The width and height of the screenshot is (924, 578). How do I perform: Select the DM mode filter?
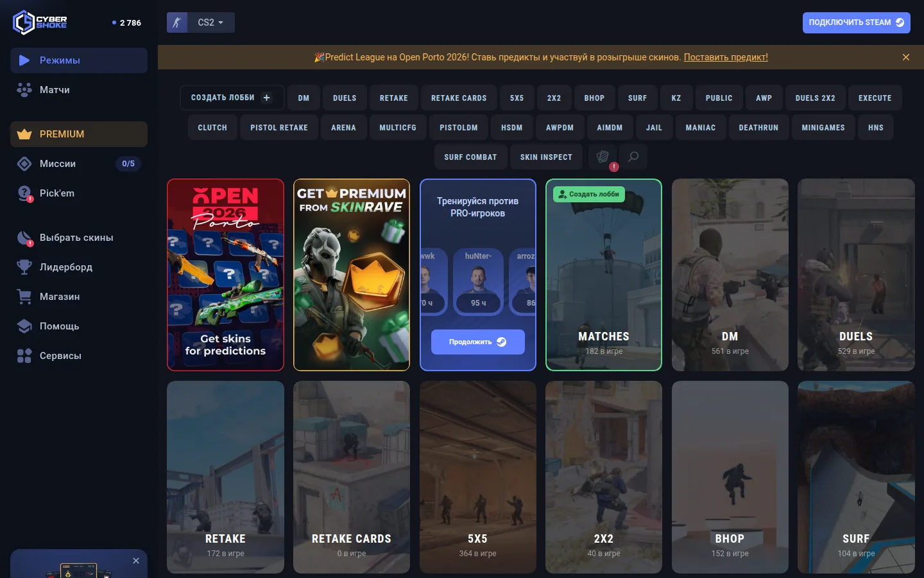click(304, 98)
